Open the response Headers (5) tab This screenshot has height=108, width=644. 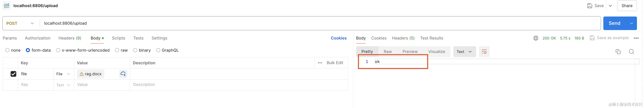tap(403, 38)
